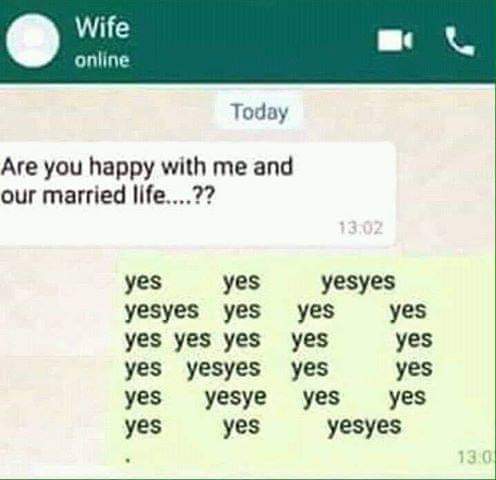
Task: Open Wife's profile picture avatar
Action: pyautogui.click(x=33, y=41)
